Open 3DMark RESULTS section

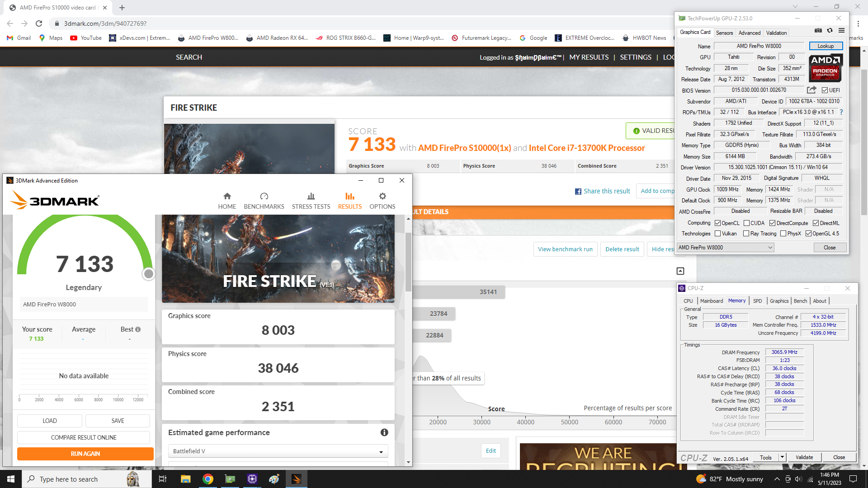350,201
